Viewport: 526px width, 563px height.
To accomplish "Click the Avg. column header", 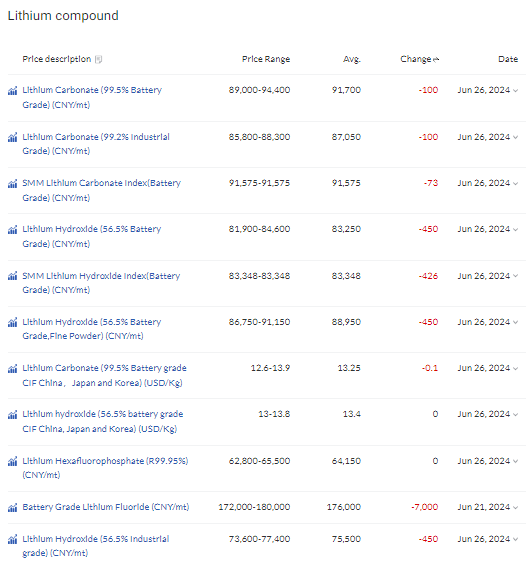I will point(352,59).
